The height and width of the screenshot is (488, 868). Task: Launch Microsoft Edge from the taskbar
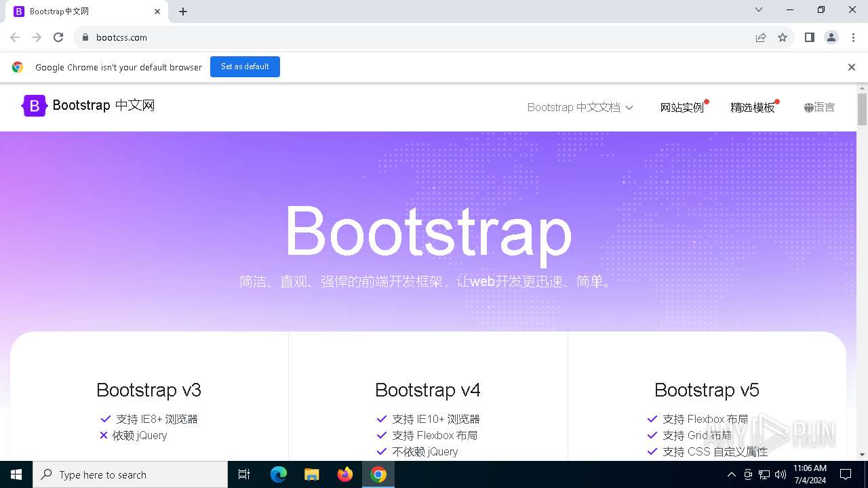click(x=279, y=474)
